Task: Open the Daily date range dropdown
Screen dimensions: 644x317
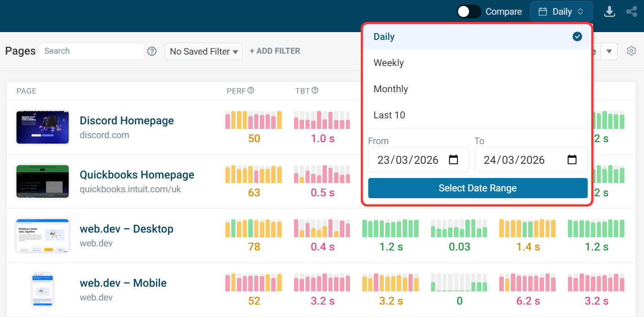Action: click(x=561, y=11)
